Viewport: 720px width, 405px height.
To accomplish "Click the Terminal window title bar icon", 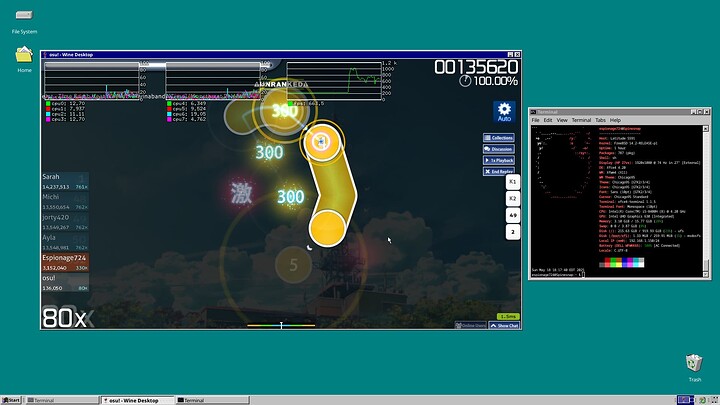I will (x=534, y=112).
